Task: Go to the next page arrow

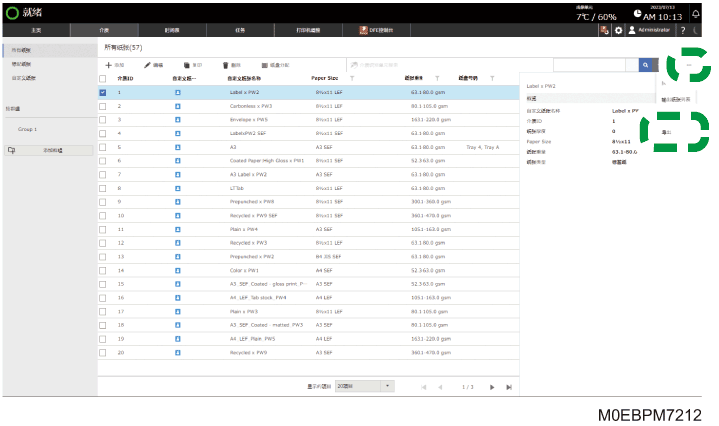Action: pyautogui.click(x=492, y=387)
